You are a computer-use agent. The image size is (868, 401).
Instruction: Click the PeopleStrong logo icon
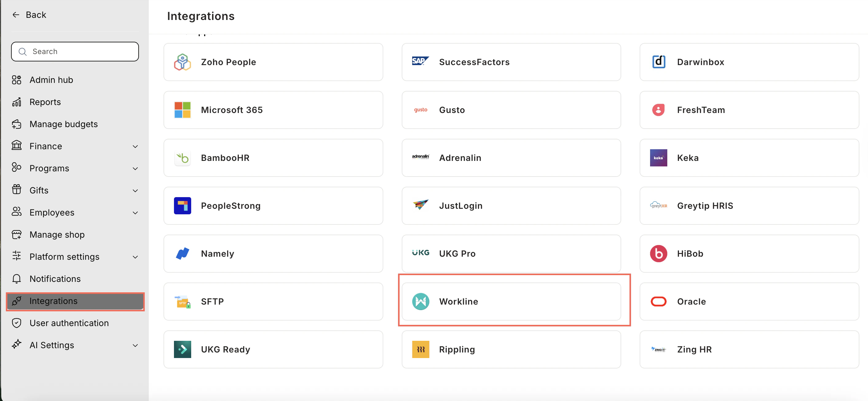(x=182, y=206)
